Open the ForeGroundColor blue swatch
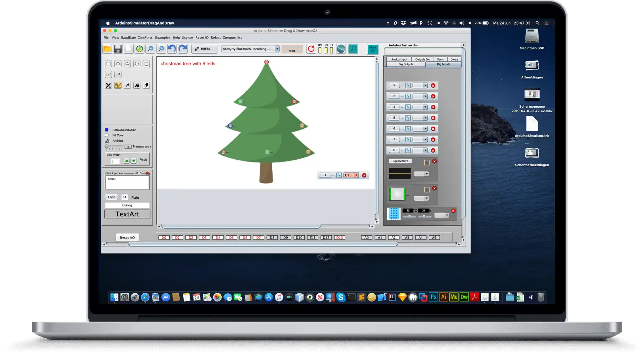The width and height of the screenshot is (644, 354). coord(107,130)
